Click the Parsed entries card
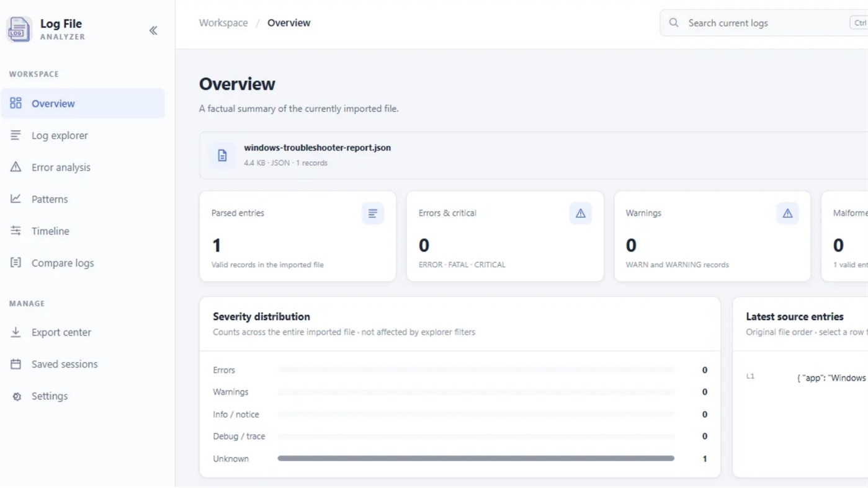The width and height of the screenshot is (868, 488). (298, 236)
